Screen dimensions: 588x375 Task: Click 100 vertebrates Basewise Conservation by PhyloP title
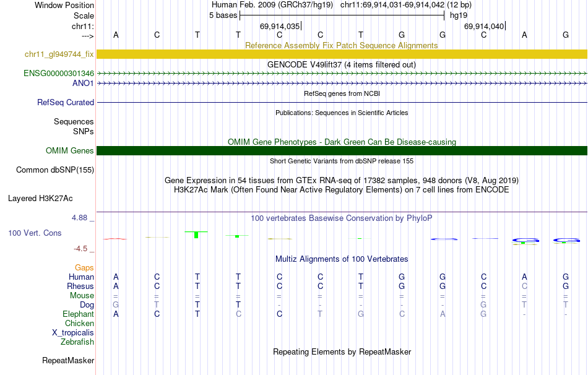(x=342, y=218)
